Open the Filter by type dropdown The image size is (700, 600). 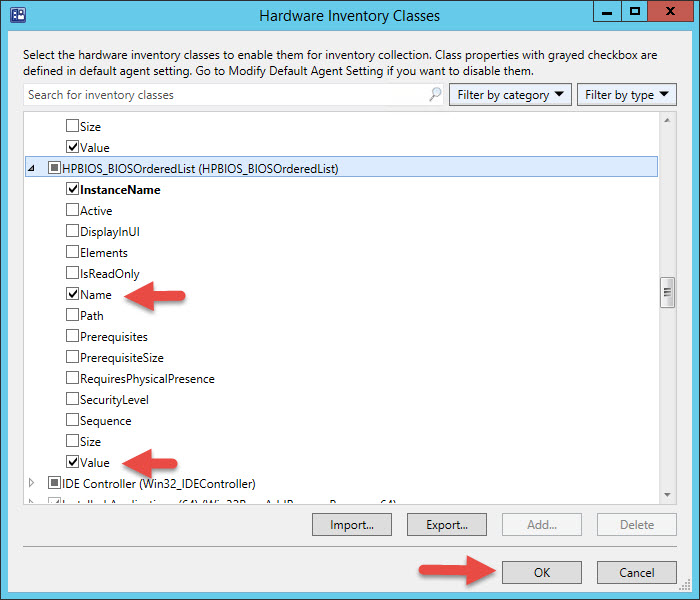point(630,95)
